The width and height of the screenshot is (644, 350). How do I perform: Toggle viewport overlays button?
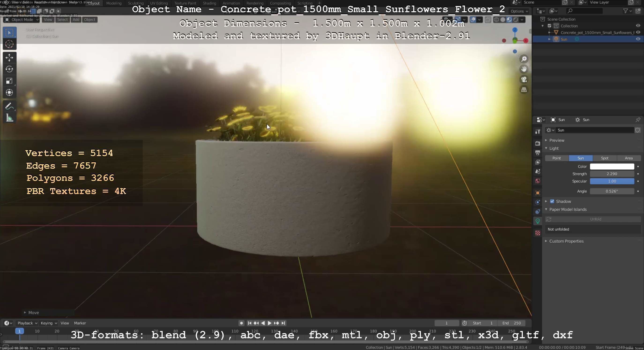473,20
